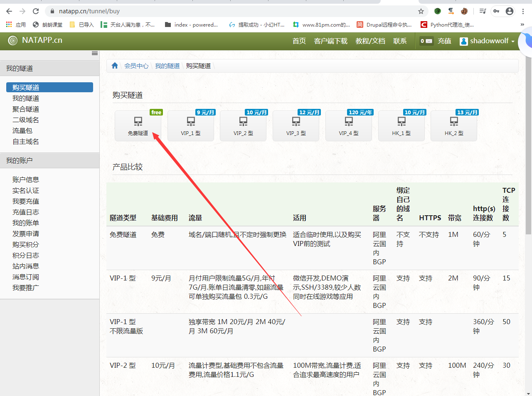
Task: Open 充值日志 in the sidebar
Action: (x=26, y=212)
